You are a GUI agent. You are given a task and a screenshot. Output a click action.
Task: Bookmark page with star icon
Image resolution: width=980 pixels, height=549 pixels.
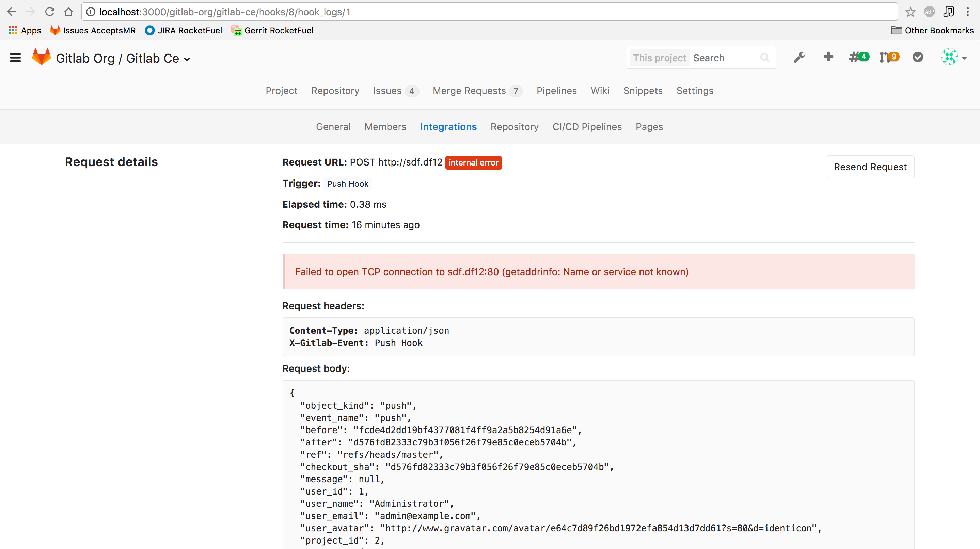tap(910, 12)
